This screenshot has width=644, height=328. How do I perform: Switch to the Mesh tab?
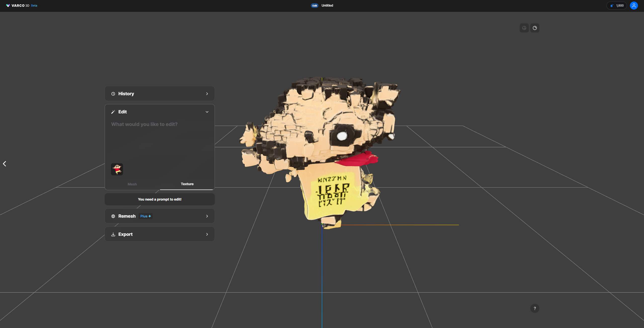click(x=132, y=184)
